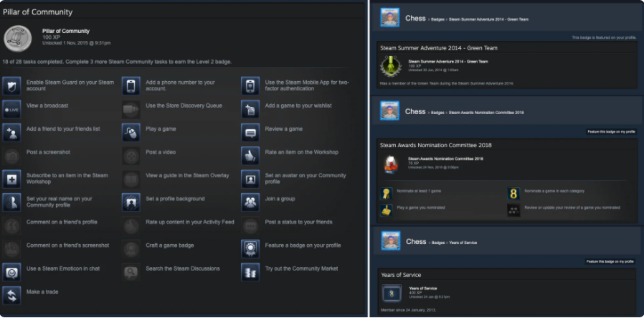Click the Play a game you nominated icon
Screen dimensions: 644x318
(x=386, y=210)
